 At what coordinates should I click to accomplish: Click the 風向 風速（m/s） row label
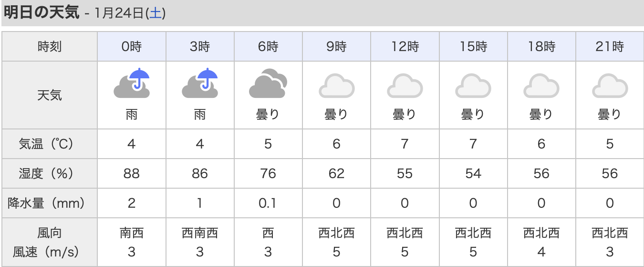pos(50,242)
